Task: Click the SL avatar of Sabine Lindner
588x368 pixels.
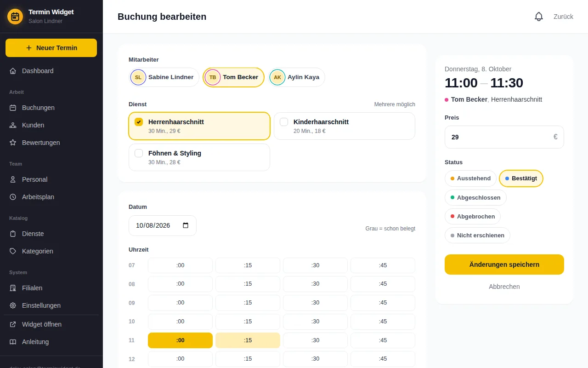Action: (138, 77)
